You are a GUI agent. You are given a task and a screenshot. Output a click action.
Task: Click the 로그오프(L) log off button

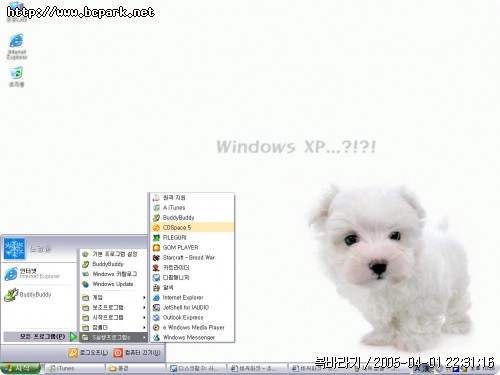(x=88, y=353)
